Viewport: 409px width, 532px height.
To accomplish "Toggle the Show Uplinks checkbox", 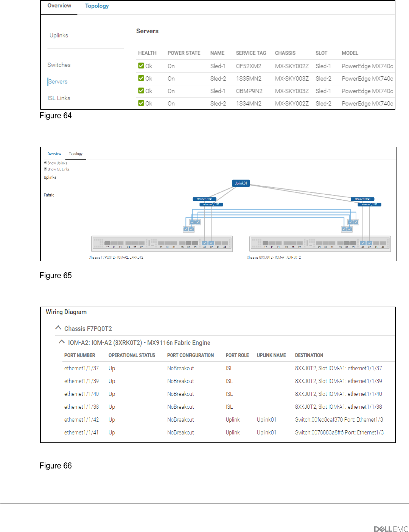I will [45, 163].
